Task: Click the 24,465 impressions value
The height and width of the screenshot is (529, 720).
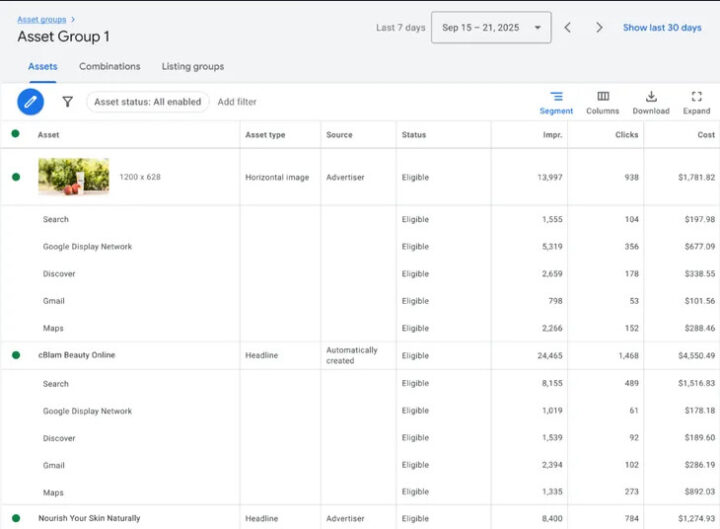Action: (550, 355)
